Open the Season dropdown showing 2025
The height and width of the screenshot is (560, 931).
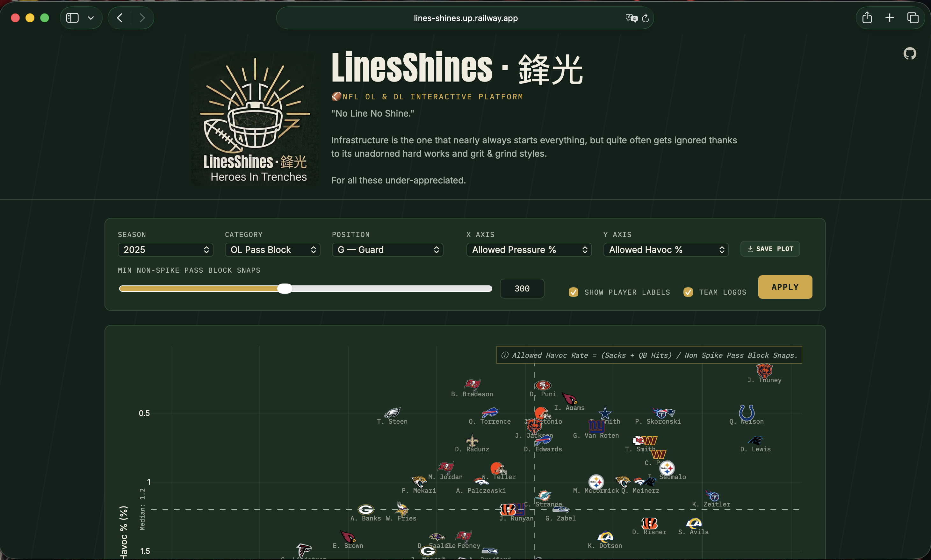tap(166, 250)
